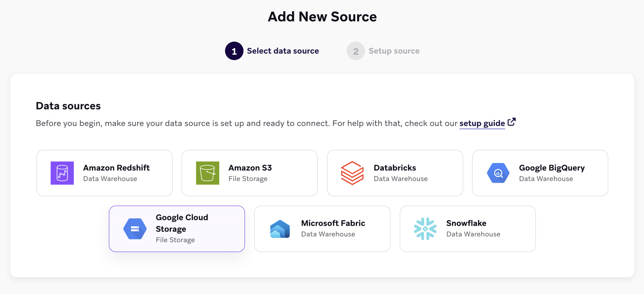Image resolution: width=644 pixels, height=294 pixels.
Task: Click the 'Data sources' heading
Action: [x=68, y=106]
